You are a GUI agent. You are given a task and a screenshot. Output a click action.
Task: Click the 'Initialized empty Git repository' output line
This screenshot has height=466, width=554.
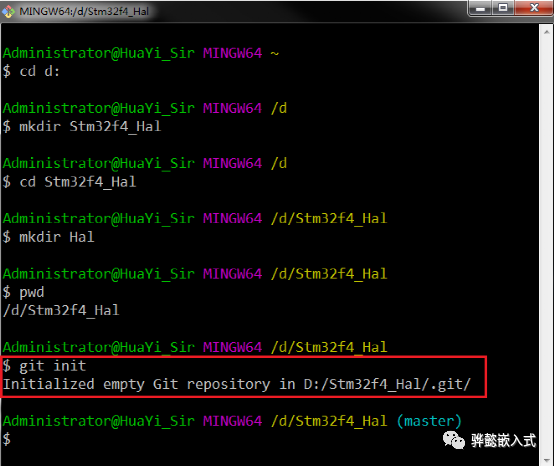pyautogui.click(x=237, y=384)
